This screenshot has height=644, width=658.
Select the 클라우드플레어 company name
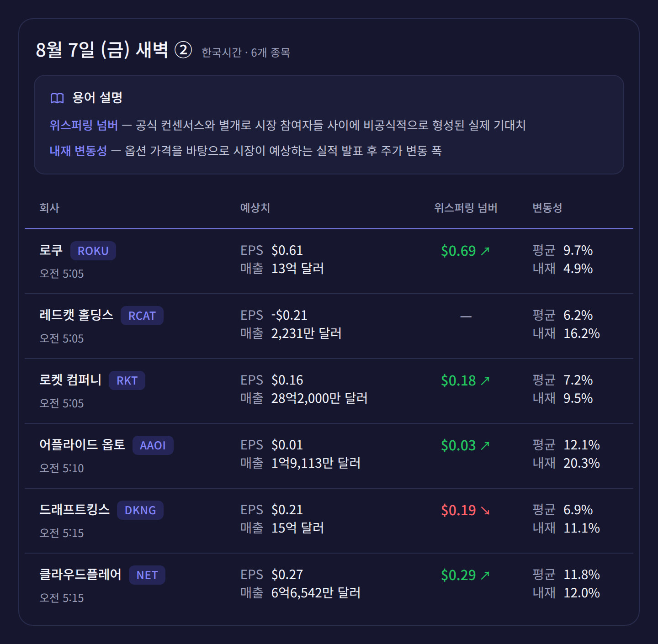pyautogui.click(x=80, y=574)
